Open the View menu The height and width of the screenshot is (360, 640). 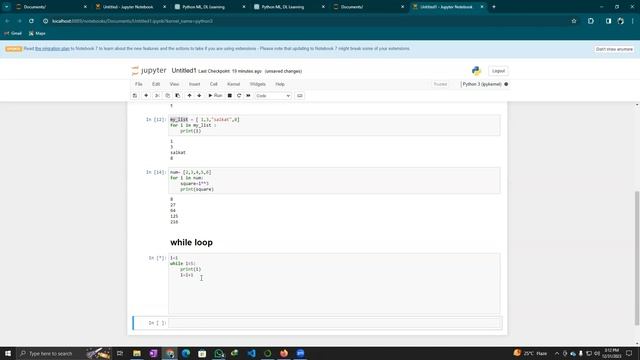pos(174,84)
